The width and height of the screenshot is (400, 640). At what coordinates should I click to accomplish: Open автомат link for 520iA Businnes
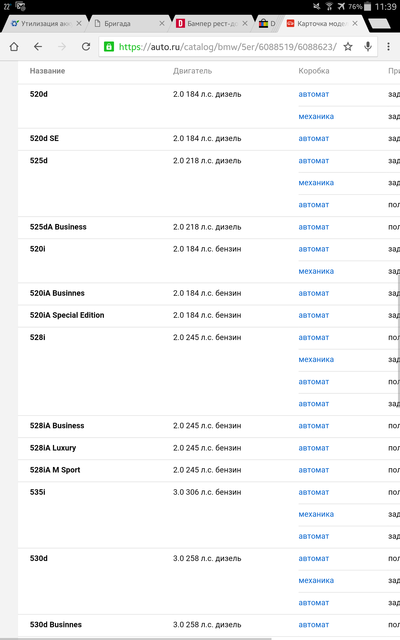point(313,293)
